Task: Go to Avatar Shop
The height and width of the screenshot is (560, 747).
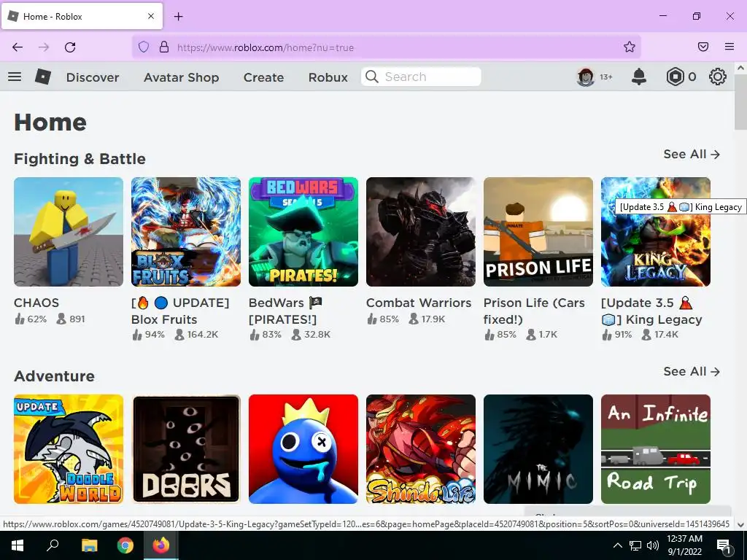Action: point(182,77)
